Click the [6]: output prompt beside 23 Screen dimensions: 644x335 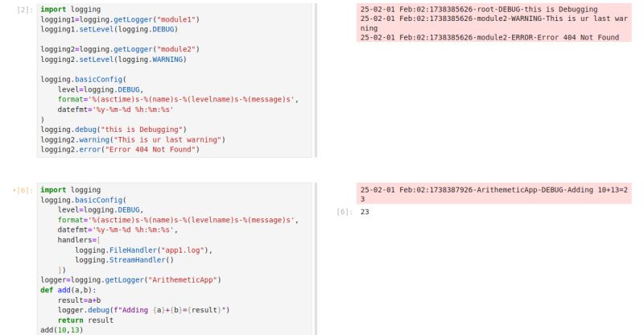click(345, 212)
